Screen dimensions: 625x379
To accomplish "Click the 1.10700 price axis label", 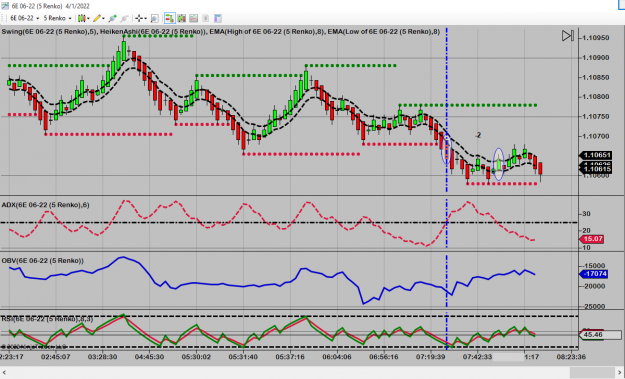I will [x=596, y=136].
